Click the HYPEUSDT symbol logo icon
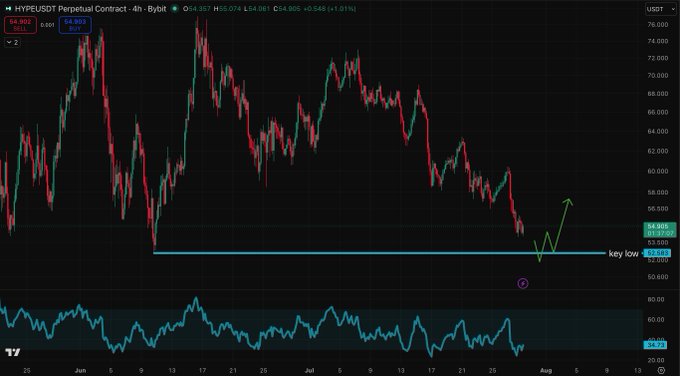 coord(8,9)
